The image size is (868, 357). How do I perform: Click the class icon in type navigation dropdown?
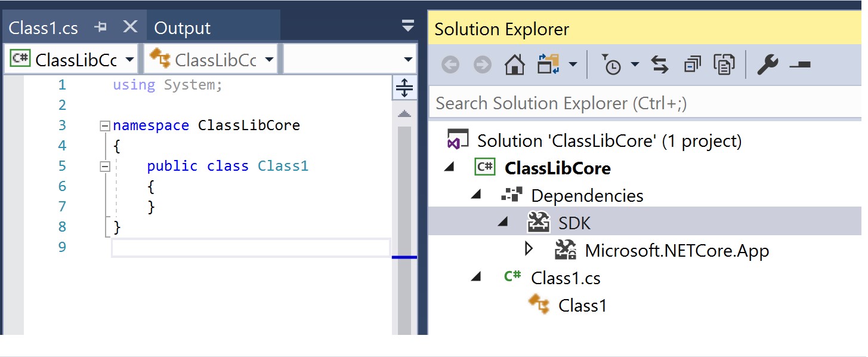coord(159,59)
